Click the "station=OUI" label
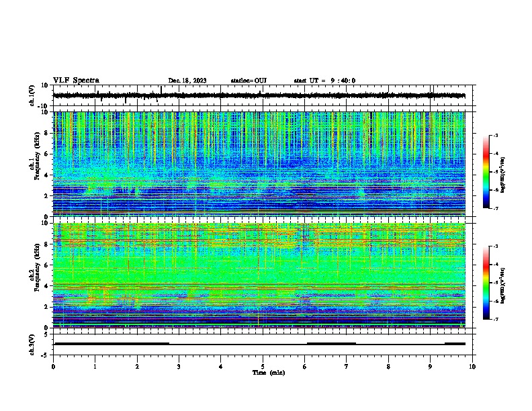The image size is (532, 411). 249,81
